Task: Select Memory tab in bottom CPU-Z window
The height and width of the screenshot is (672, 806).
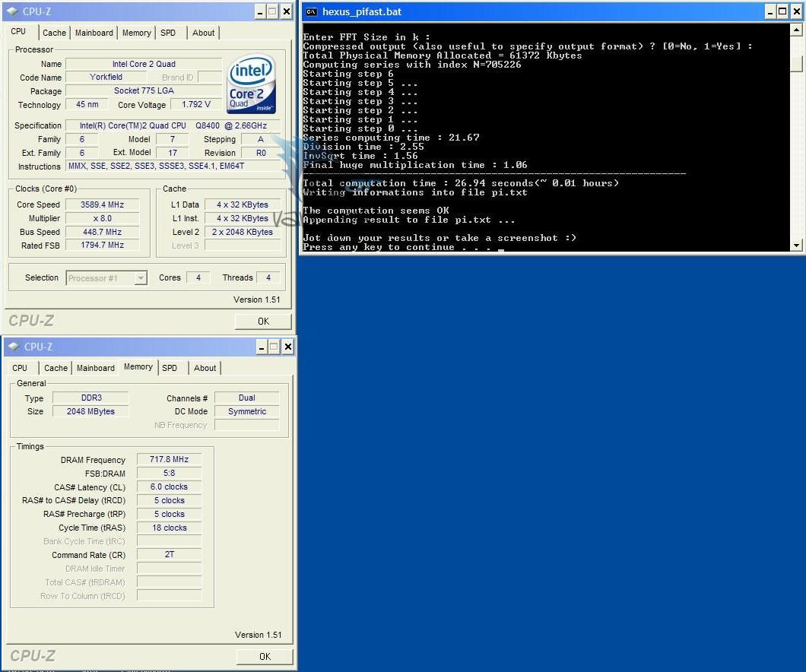Action: 138,367
